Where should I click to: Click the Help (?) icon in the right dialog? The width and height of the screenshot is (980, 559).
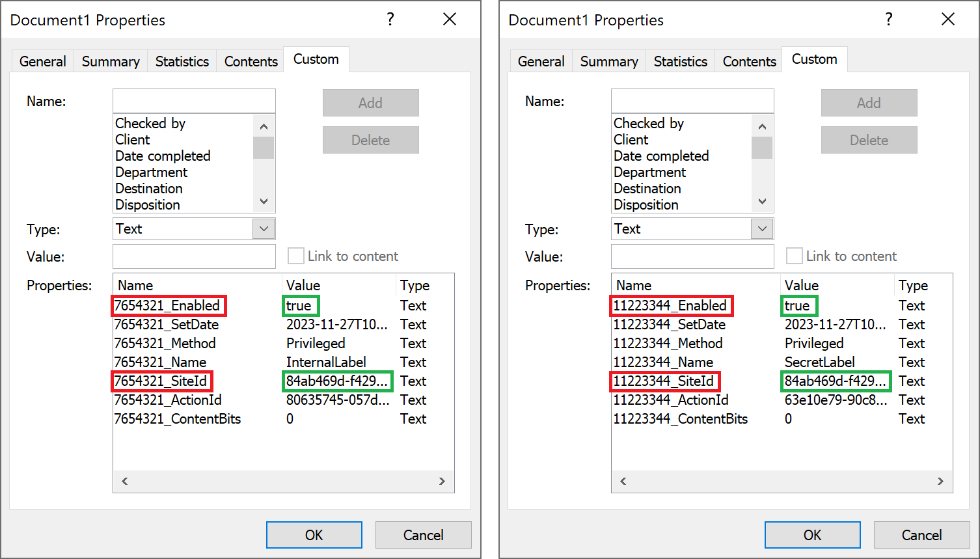pyautogui.click(x=889, y=20)
